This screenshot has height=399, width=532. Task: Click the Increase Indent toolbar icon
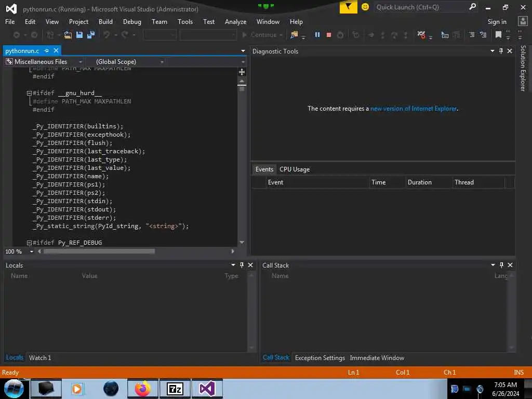click(x=483, y=35)
